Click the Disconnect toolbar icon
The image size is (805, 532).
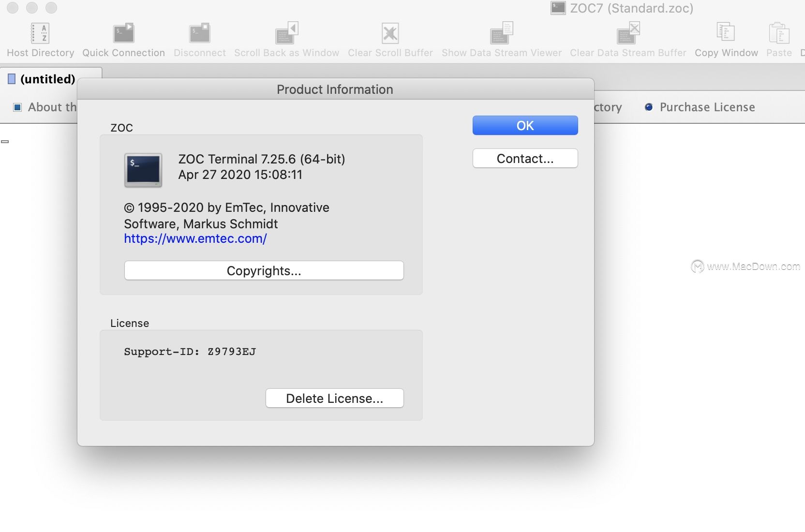(199, 33)
